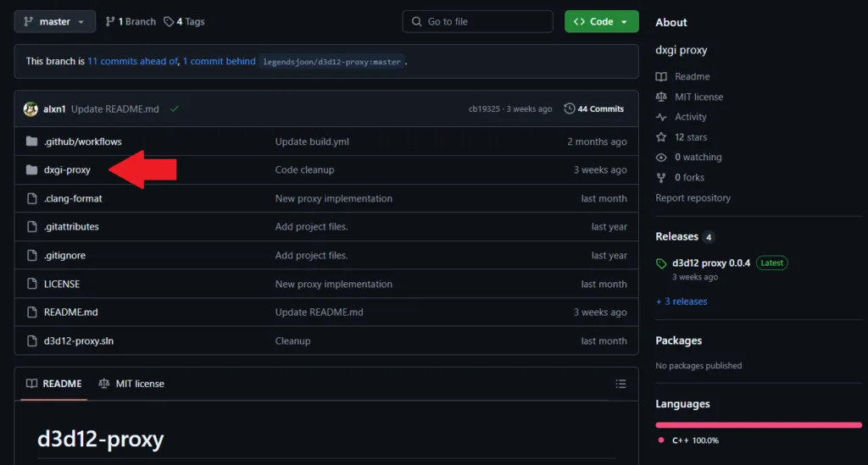Viewport: 868px width, 465px height.
Task: Expand the + 3 releases link
Action: pos(681,302)
